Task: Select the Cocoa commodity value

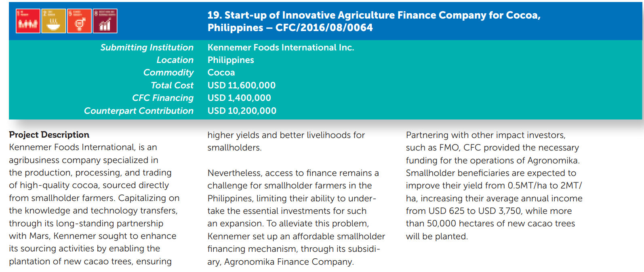Action: 221,72
